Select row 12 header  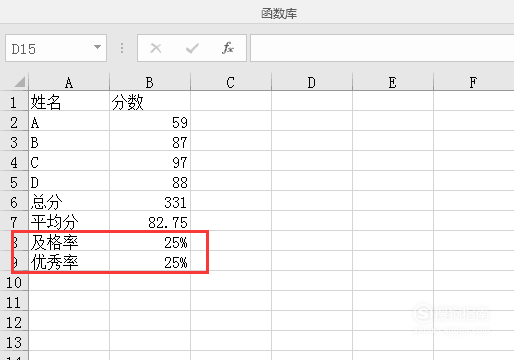pos(14,321)
